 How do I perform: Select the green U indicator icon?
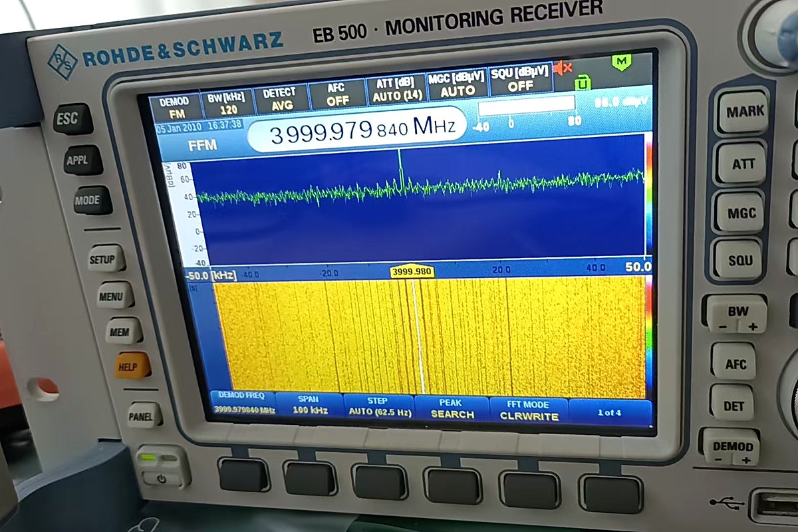point(583,82)
